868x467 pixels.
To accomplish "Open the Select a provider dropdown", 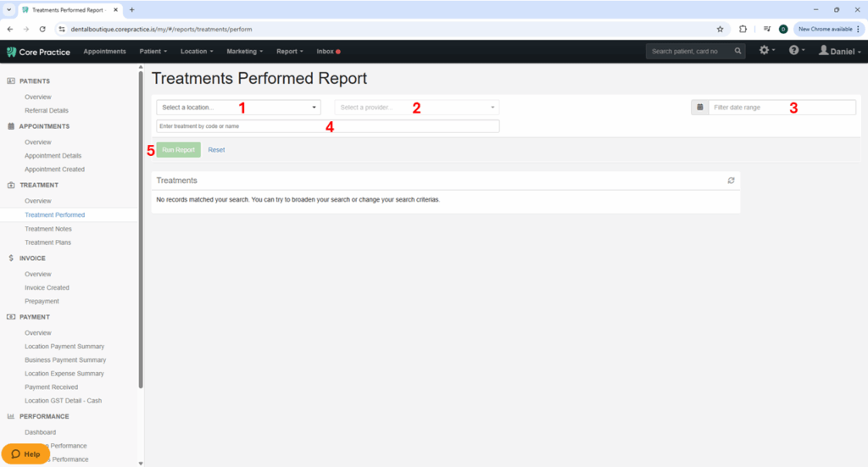I will coord(417,108).
